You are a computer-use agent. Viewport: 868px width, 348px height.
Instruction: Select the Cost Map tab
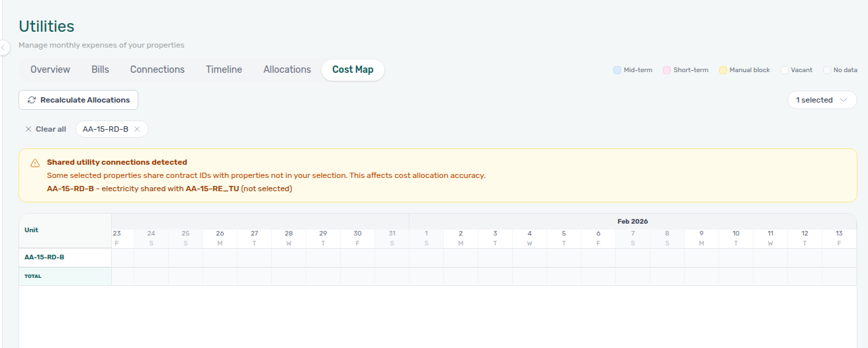click(x=353, y=69)
